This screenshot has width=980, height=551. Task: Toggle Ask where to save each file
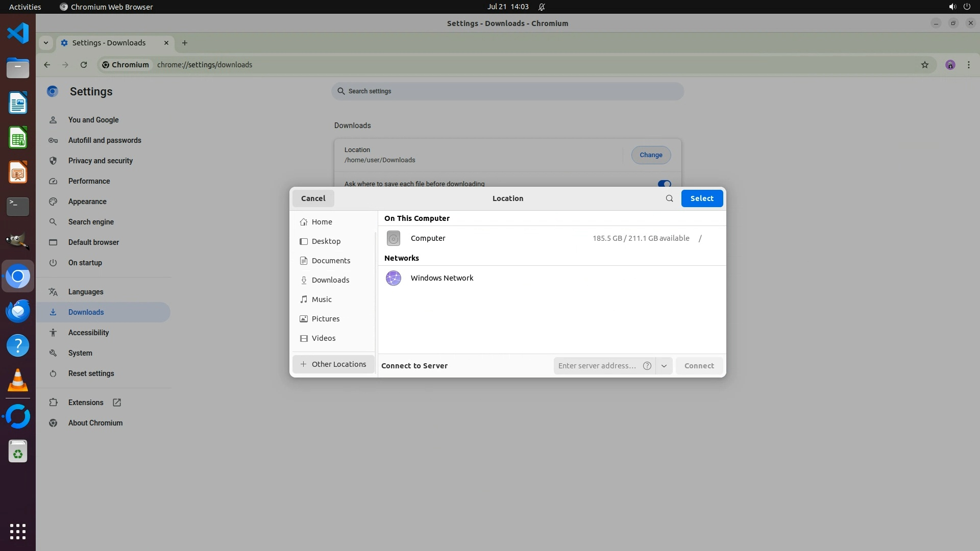pyautogui.click(x=664, y=184)
